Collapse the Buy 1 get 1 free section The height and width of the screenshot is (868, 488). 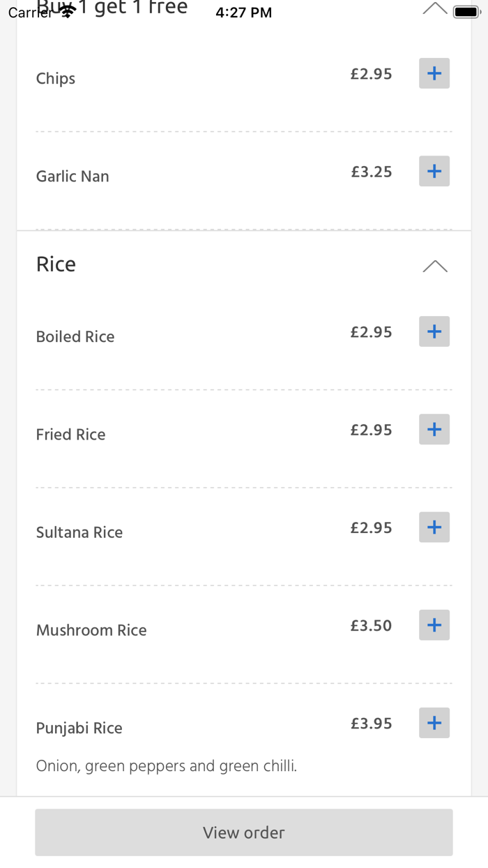click(x=434, y=8)
